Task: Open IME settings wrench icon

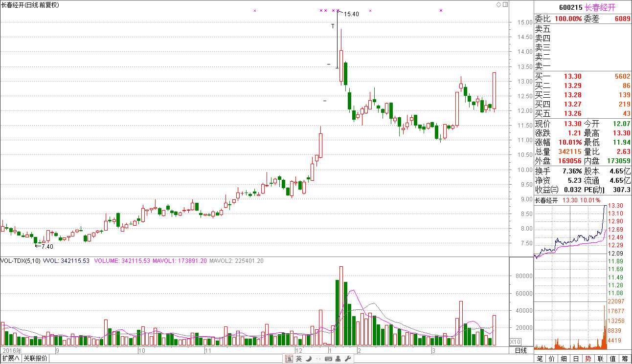Action: click(348, 359)
